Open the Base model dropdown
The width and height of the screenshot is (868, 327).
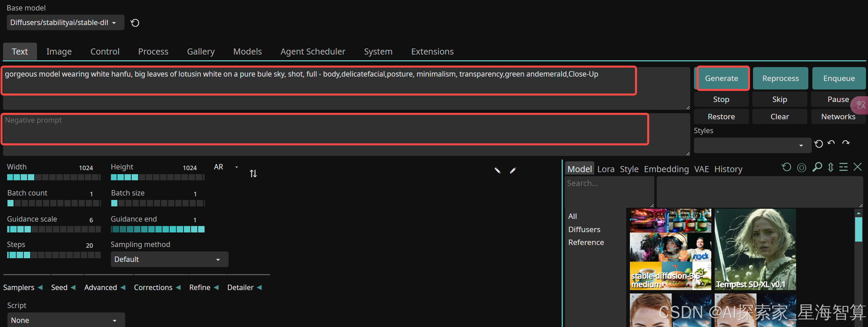[65, 22]
